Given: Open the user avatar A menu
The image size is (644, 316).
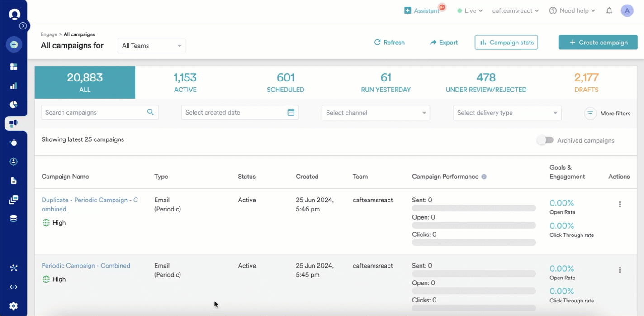Looking at the screenshot, I should 627,10.
